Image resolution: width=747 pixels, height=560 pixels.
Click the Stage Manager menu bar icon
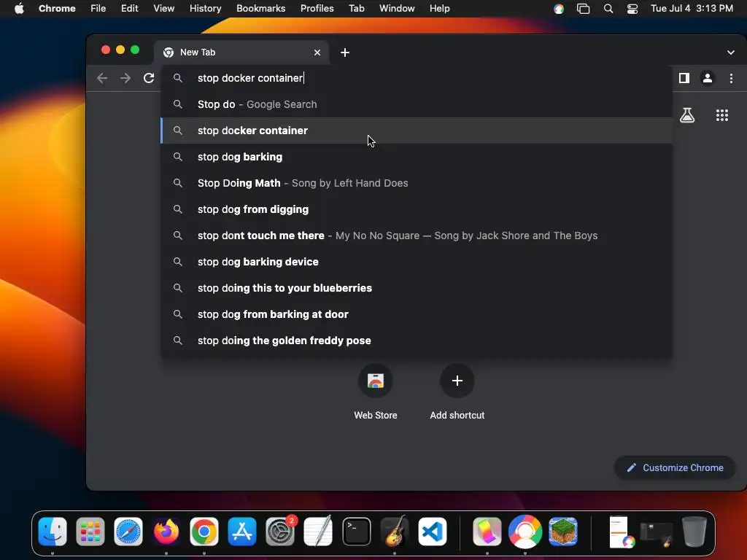(x=583, y=9)
